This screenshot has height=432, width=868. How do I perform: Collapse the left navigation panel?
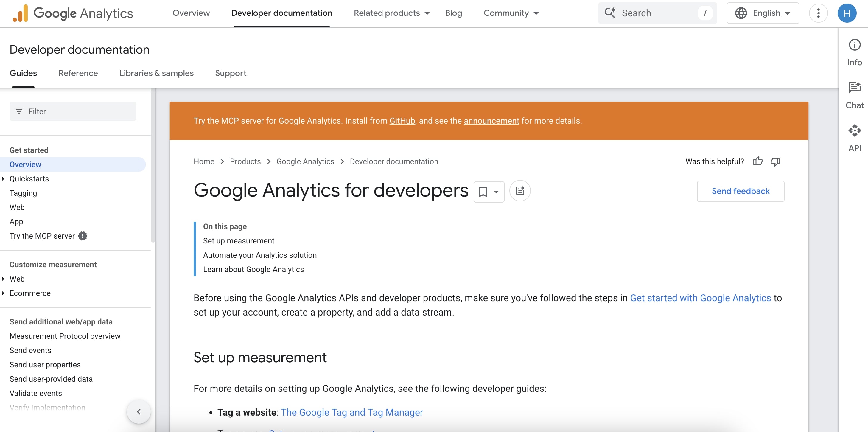click(139, 411)
